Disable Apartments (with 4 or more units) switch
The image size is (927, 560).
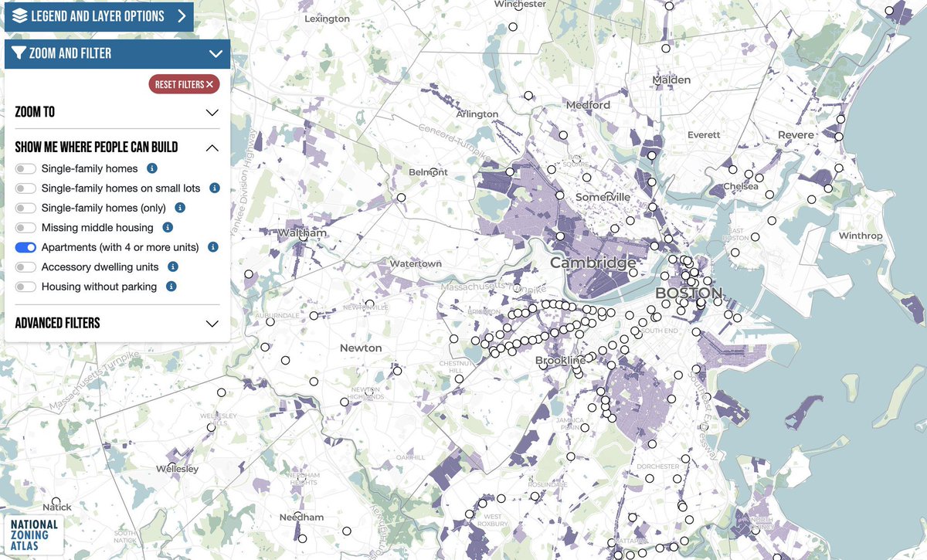pyautogui.click(x=25, y=247)
